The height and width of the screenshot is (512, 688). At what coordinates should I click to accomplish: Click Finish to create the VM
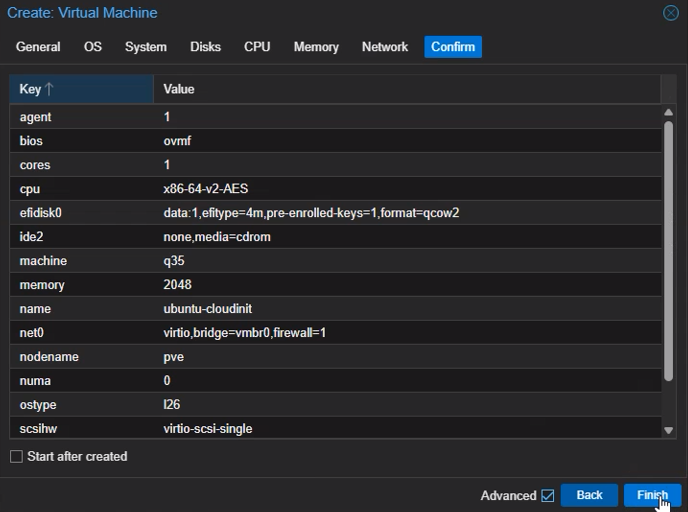(x=652, y=495)
